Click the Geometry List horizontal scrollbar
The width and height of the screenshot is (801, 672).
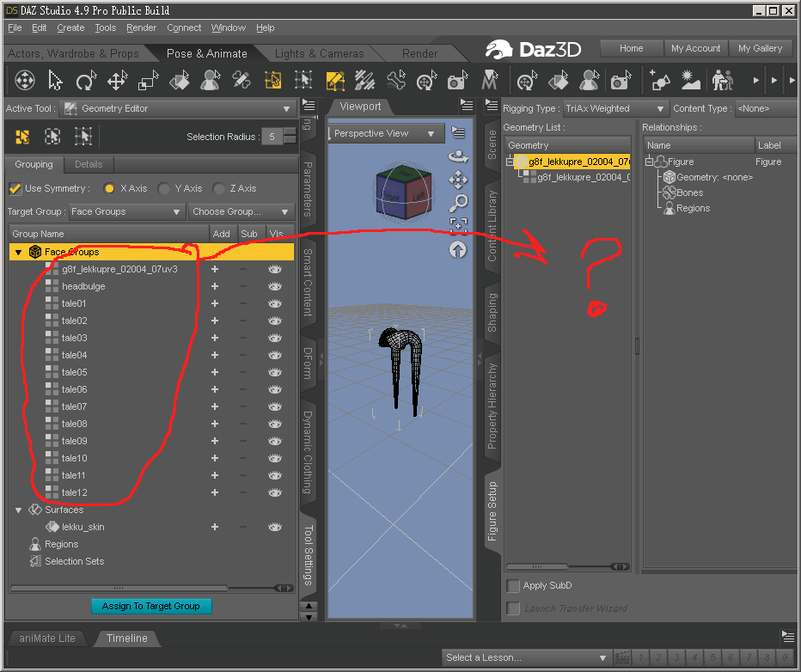pos(567,567)
